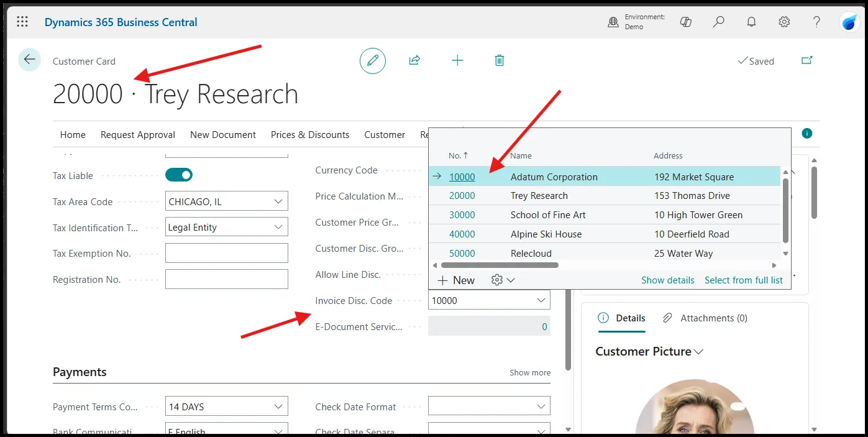Open the user account avatar
Viewport: 868px width, 437px height.
(x=849, y=22)
